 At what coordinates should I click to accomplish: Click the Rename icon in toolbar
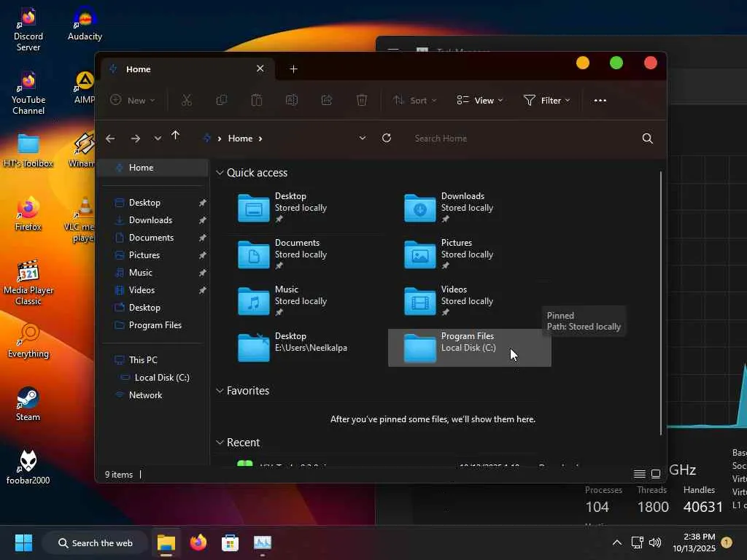pos(292,100)
